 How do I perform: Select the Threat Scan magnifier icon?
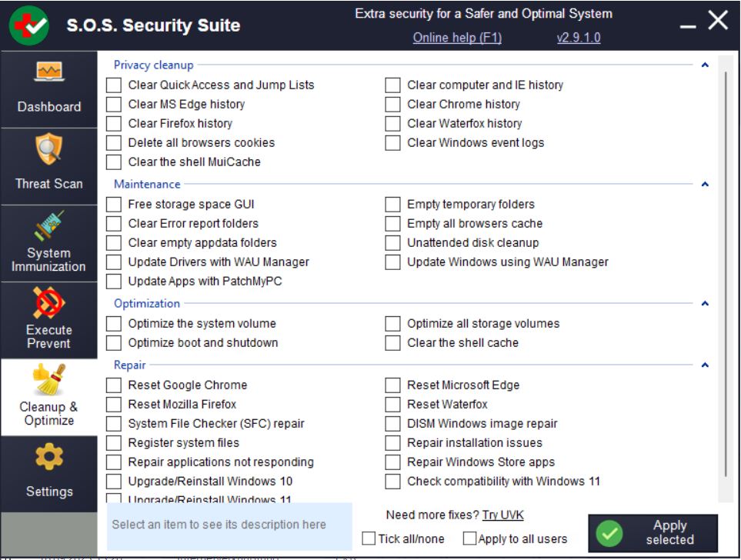(49, 149)
